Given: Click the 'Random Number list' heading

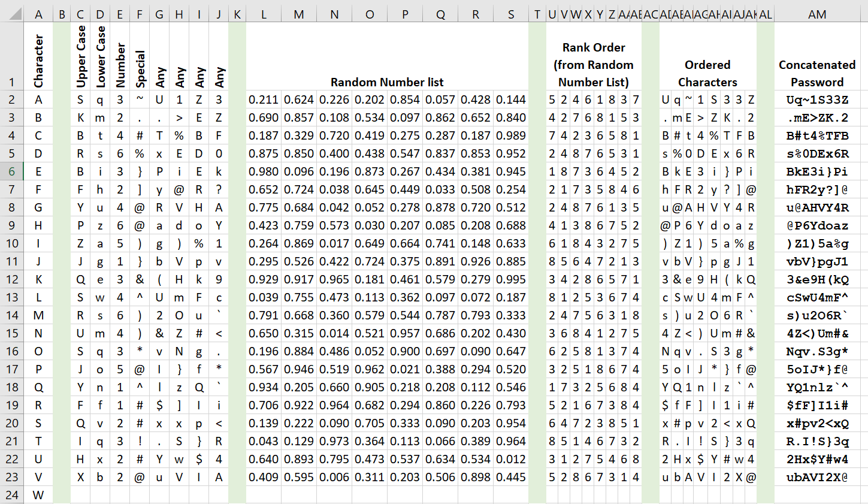Looking at the screenshot, I should tap(387, 82).
